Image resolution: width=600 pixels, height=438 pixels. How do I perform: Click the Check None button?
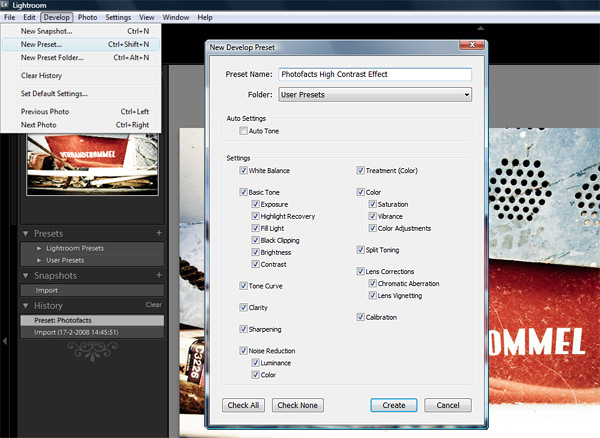point(298,405)
